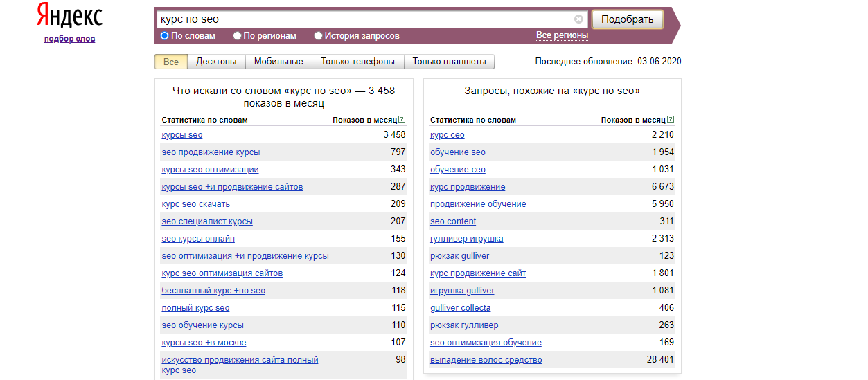The width and height of the screenshot is (868, 380).
Task: Open the 'подбор слов' link
Action: click(x=69, y=39)
